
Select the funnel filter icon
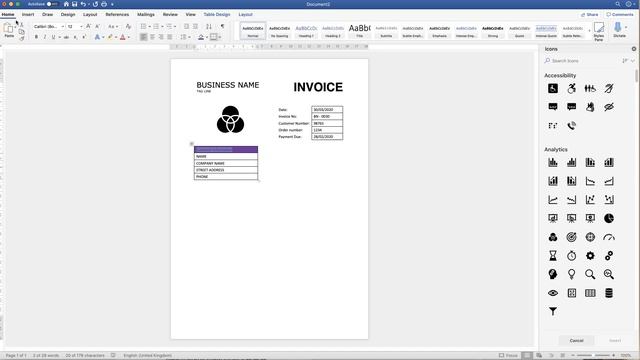click(x=553, y=312)
